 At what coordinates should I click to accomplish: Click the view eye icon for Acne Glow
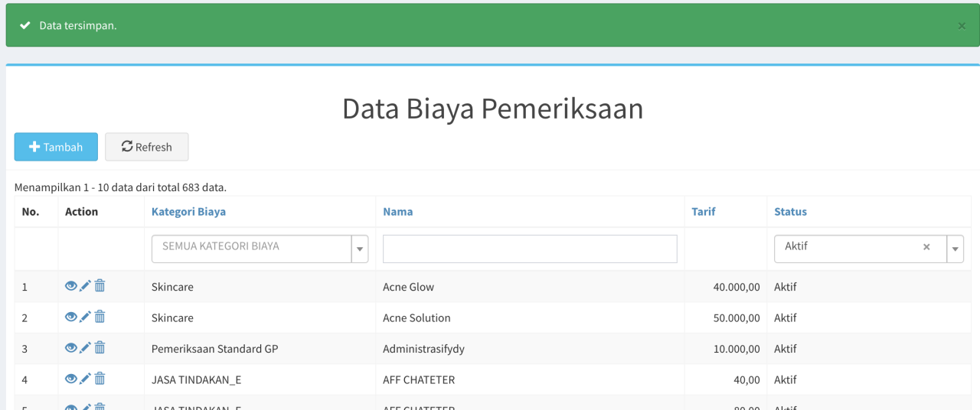(x=71, y=286)
